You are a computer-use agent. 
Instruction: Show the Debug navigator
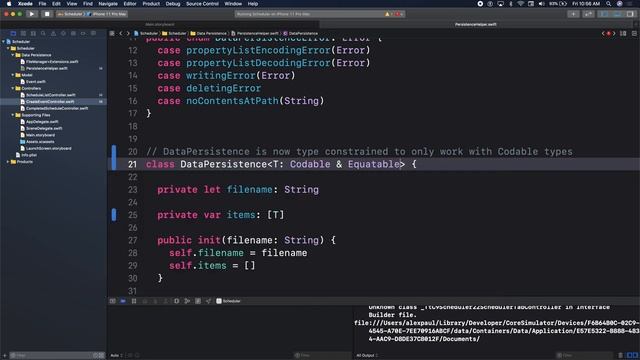pos(73,33)
